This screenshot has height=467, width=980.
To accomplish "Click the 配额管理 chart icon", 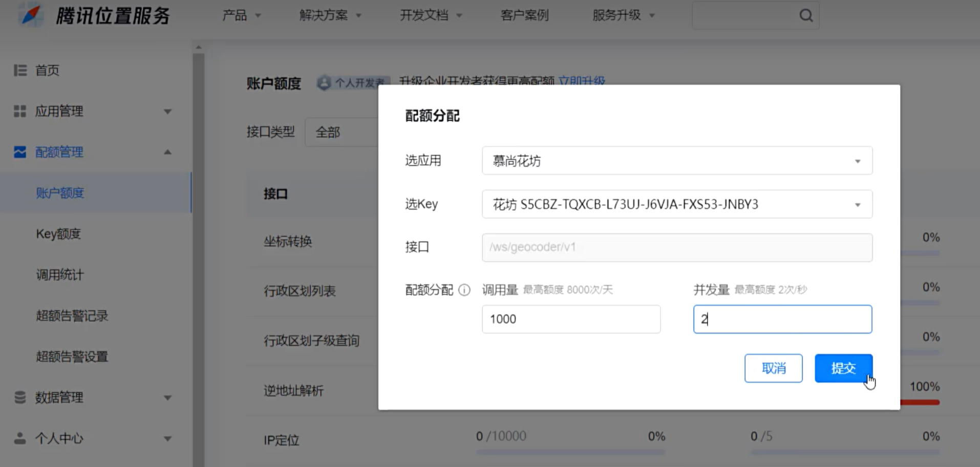I will pyautogui.click(x=20, y=152).
